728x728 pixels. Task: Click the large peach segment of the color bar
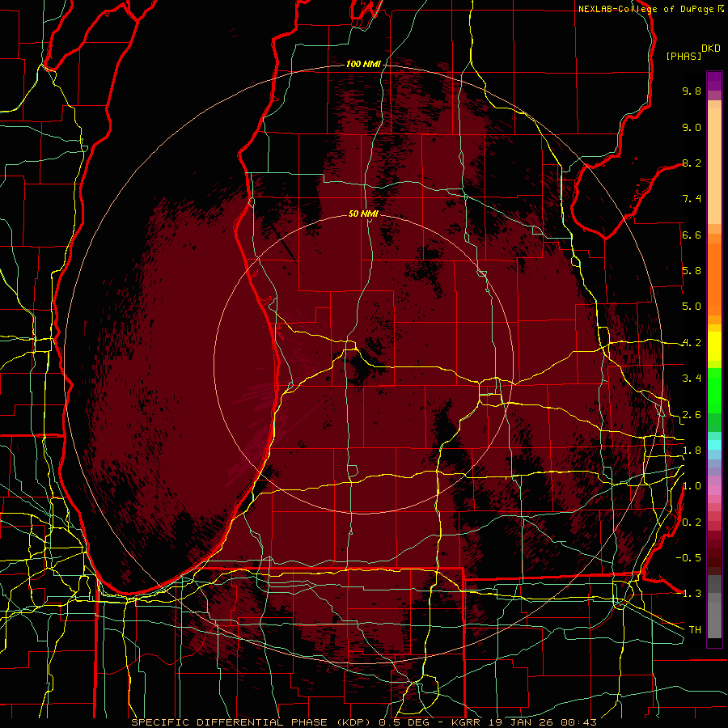714,166
